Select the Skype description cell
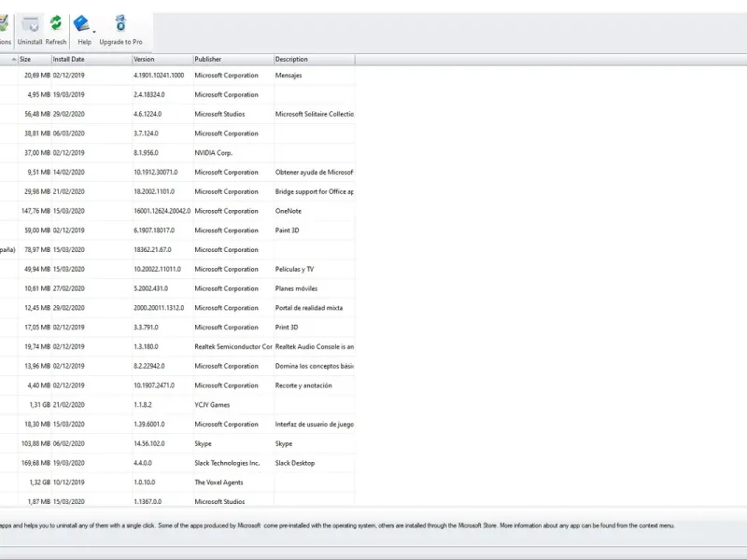This screenshot has height=560, width=747. click(284, 443)
